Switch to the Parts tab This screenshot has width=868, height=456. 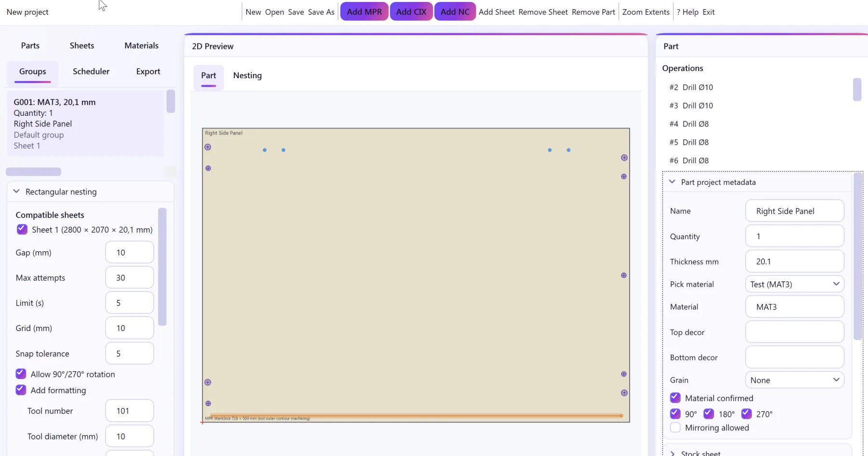click(30, 45)
